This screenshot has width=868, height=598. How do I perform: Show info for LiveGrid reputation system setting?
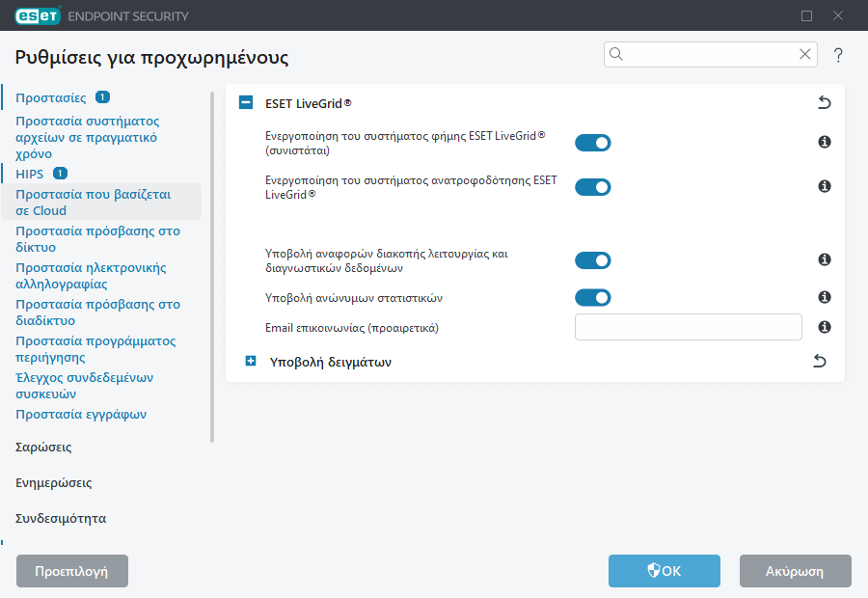pyautogui.click(x=825, y=143)
